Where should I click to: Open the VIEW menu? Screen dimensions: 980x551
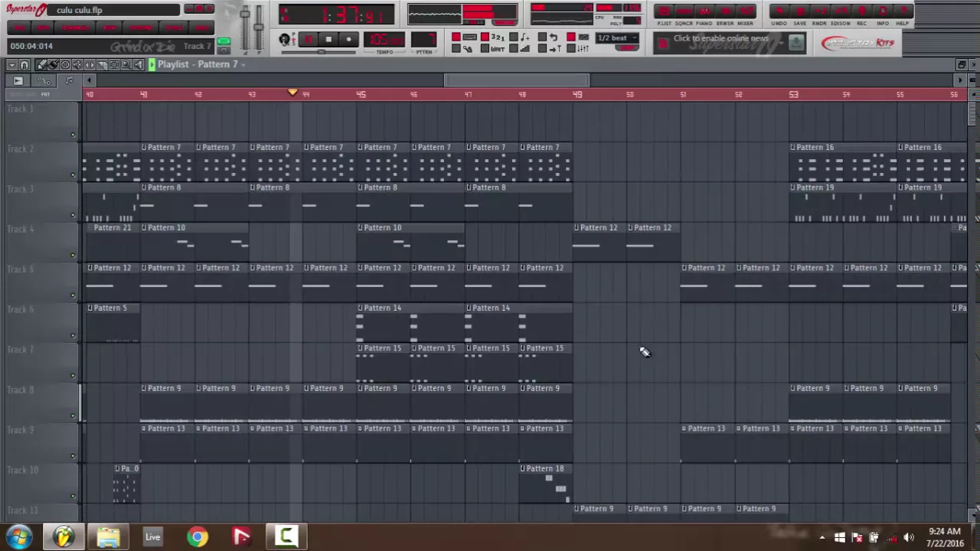coord(109,28)
